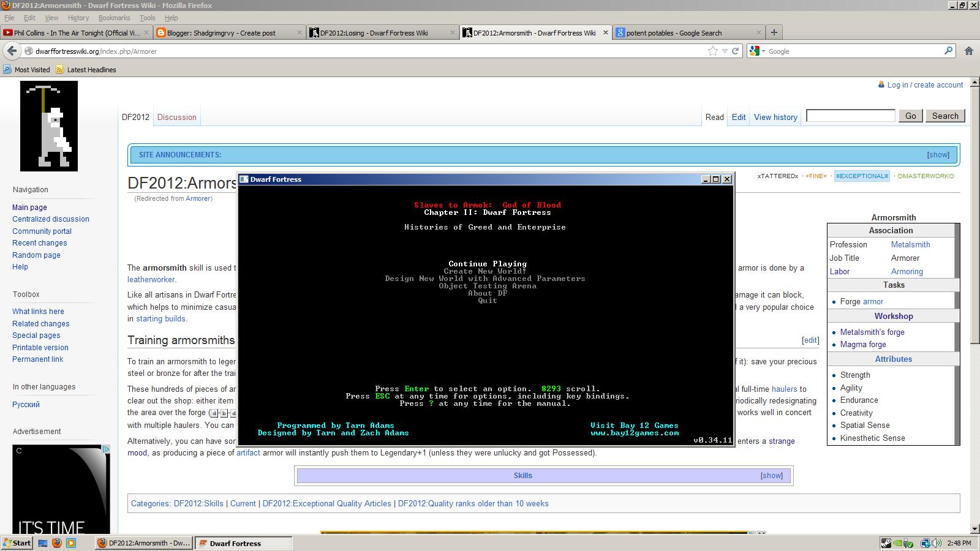Open the volume speaker tray icon

pos(938,543)
